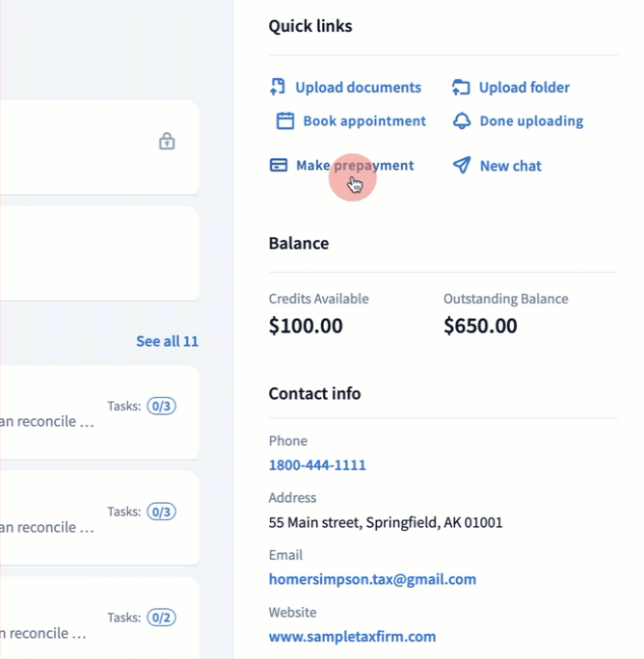Click the upload icon beside Upload documents
Screen dimensions: 644x659
click(x=278, y=88)
